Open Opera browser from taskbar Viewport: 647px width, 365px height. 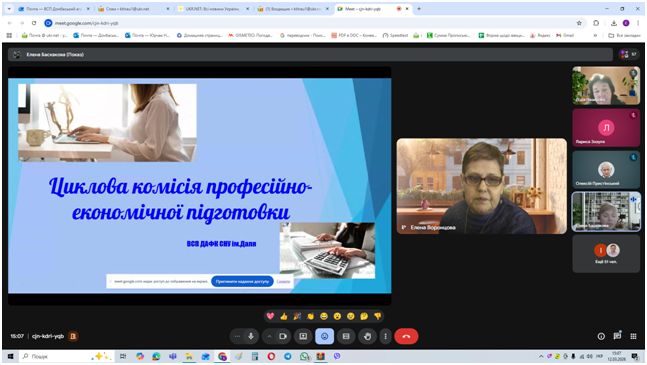(271, 356)
